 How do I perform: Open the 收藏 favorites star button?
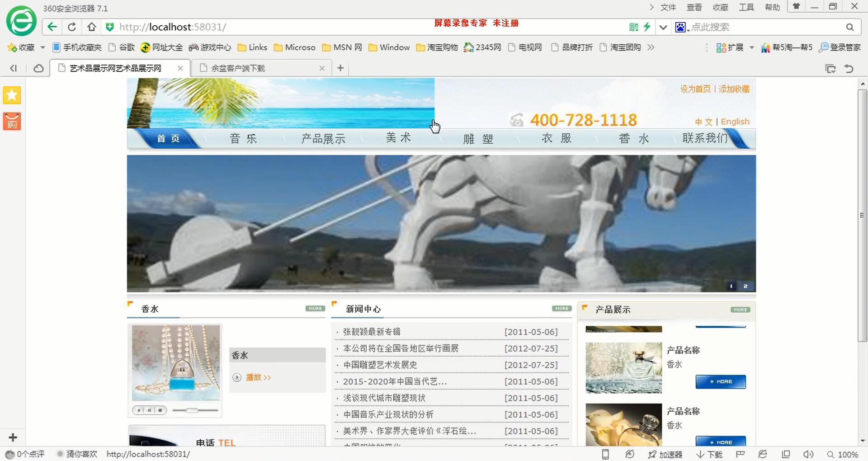pyautogui.click(x=21, y=47)
